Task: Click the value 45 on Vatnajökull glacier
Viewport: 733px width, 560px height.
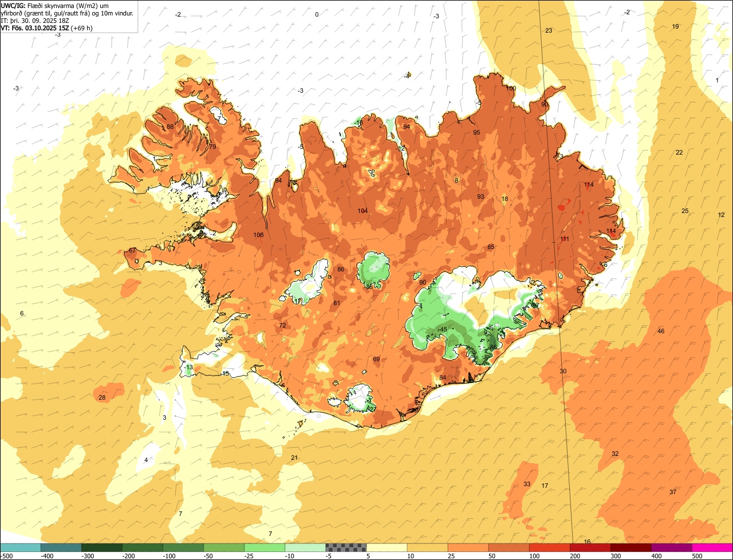Action: (443, 330)
